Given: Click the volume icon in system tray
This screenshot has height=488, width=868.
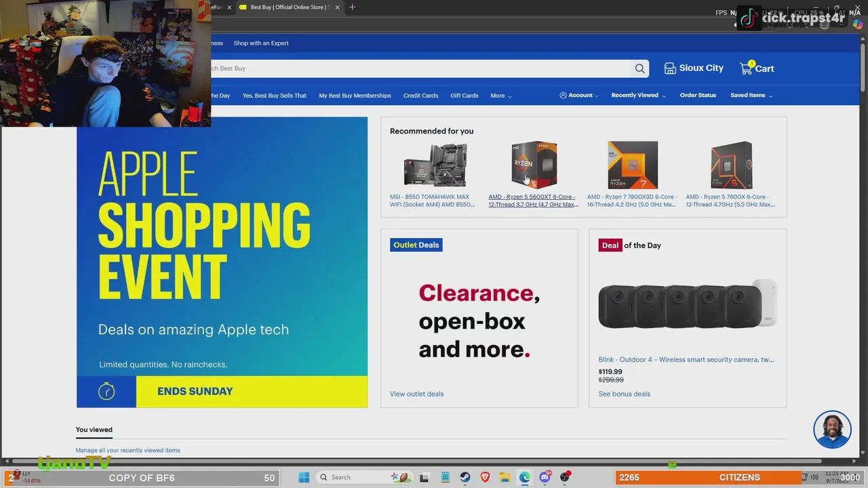Looking at the screenshot, I should [814, 477].
